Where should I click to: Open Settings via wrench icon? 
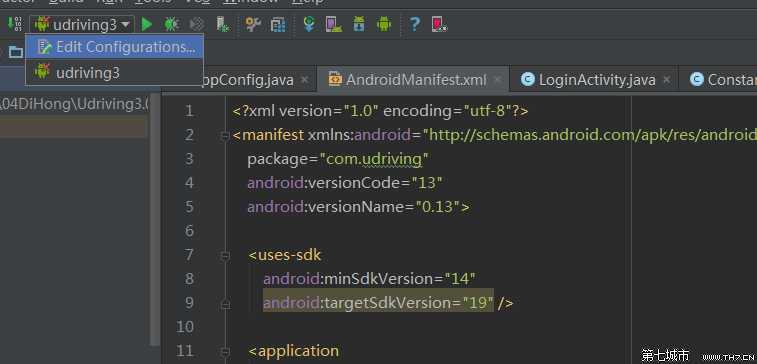pyautogui.click(x=253, y=24)
